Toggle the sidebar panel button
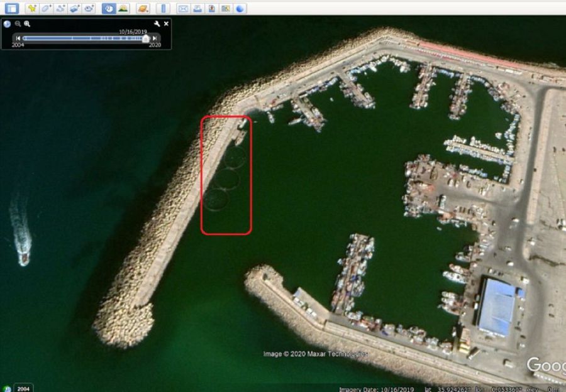 (11, 8)
